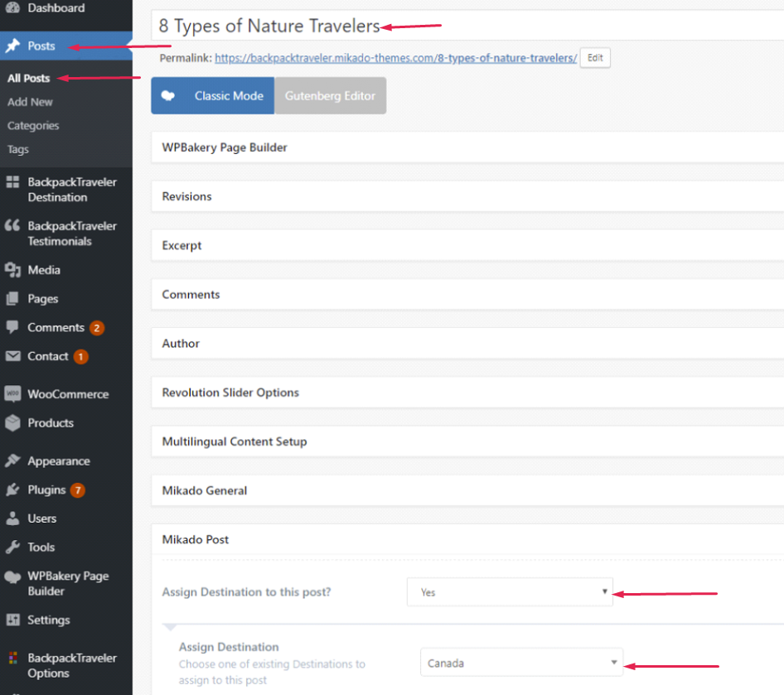Click the Settings sidebar icon
Viewport: 784px width, 695px height.
(x=12, y=620)
